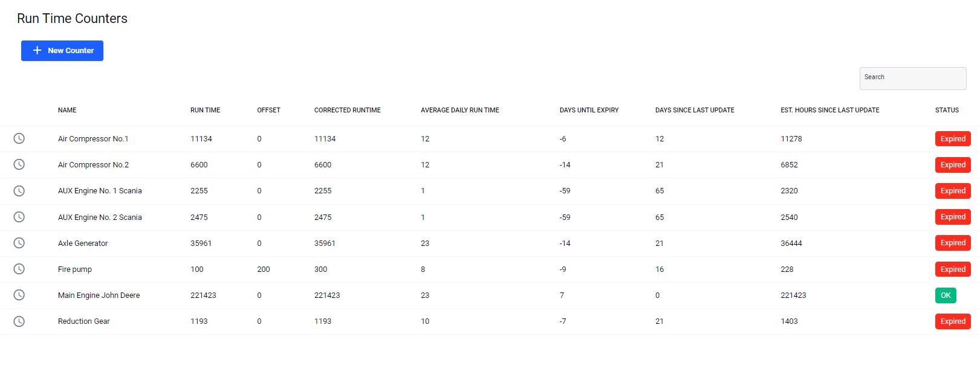Select the Main Engine John Deere row
Screen dimensions: 980x371
tap(490, 295)
